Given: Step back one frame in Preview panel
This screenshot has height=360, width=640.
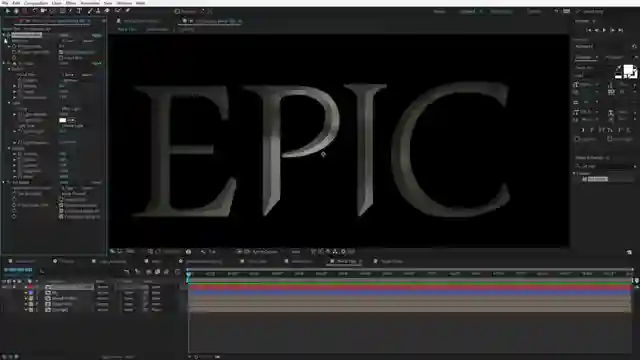Looking at the screenshot, I should [x=596, y=30].
